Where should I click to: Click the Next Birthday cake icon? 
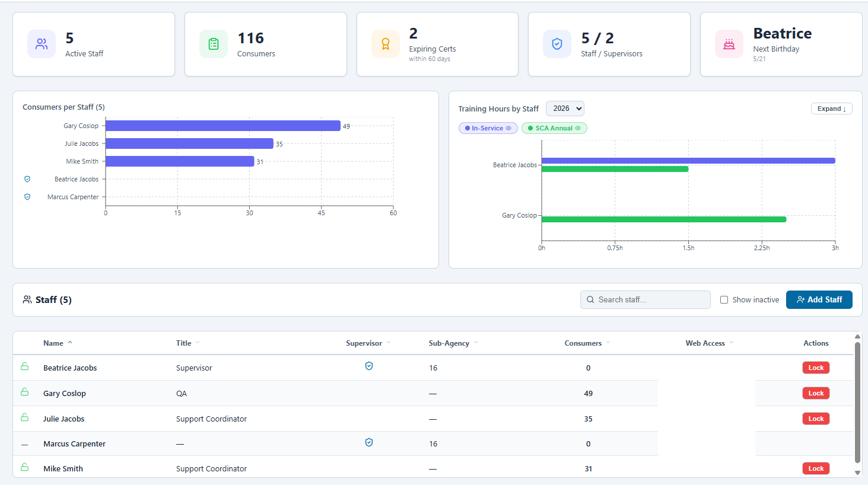pos(729,44)
